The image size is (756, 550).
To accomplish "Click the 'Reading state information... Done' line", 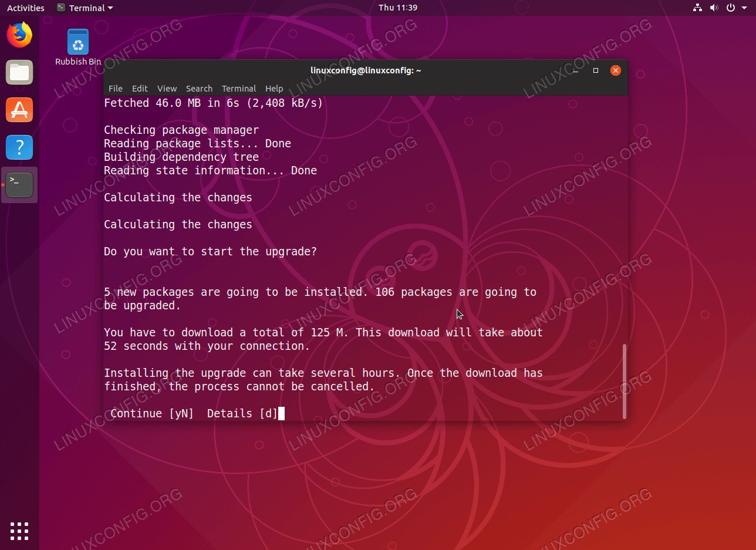I will click(210, 170).
